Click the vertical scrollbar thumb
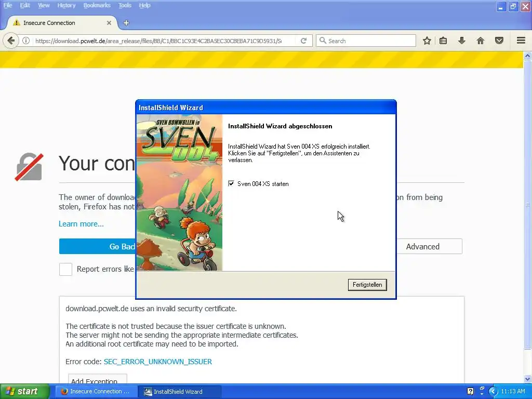Image resolution: width=532 pixels, height=399 pixels. click(x=527, y=204)
